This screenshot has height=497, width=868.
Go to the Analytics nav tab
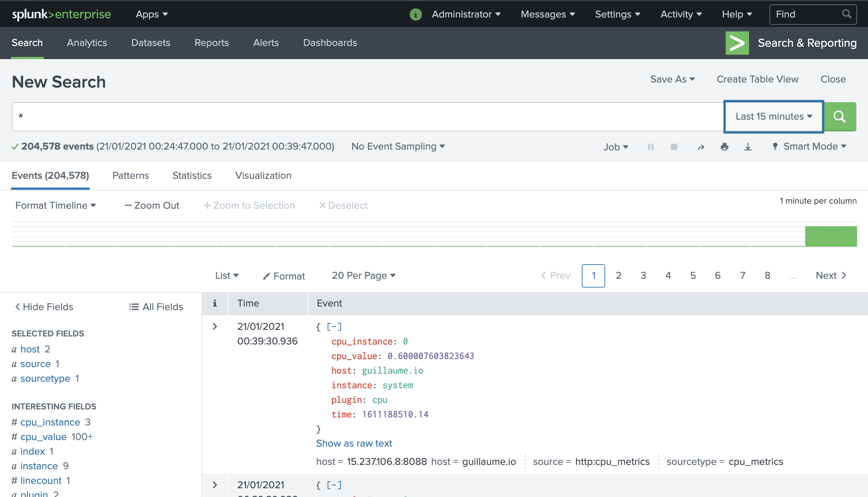(x=87, y=43)
